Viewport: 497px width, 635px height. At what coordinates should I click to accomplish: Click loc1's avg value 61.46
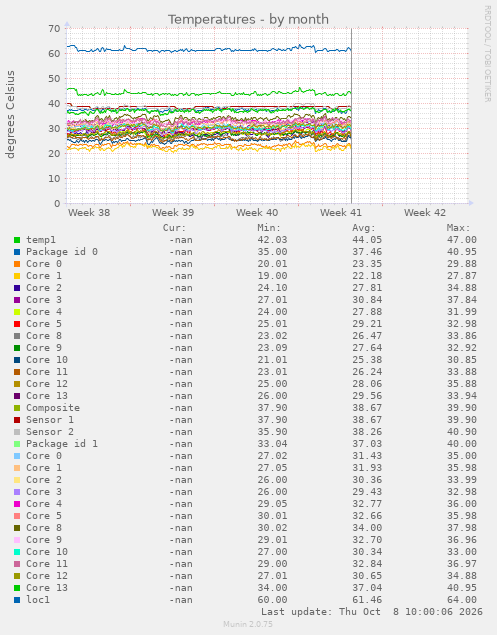[367, 600]
